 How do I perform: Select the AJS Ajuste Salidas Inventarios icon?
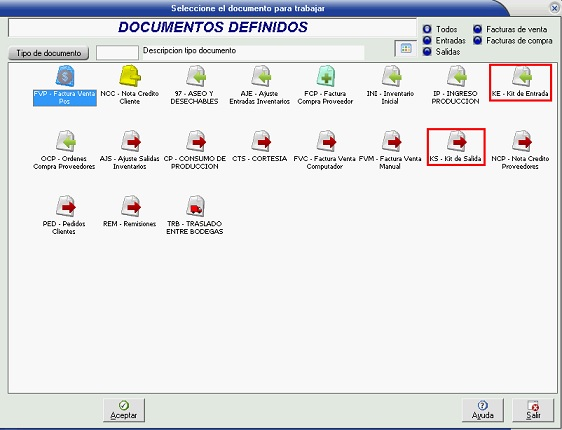pyautogui.click(x=130, y=141)
